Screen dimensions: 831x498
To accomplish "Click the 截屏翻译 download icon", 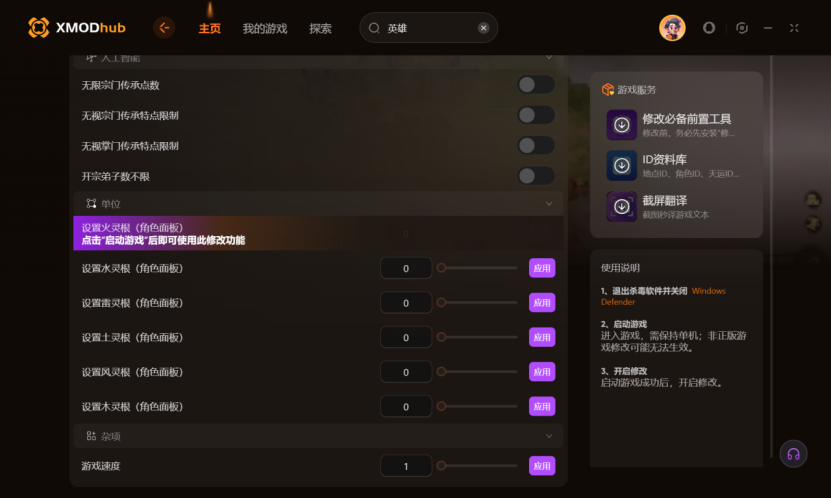I will pos(622,207).
